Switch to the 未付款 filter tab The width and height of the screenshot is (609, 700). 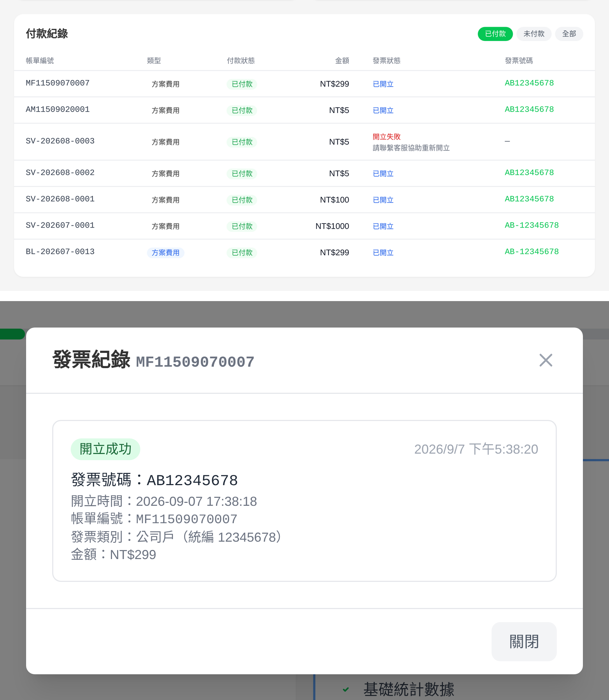coord(534,34)
